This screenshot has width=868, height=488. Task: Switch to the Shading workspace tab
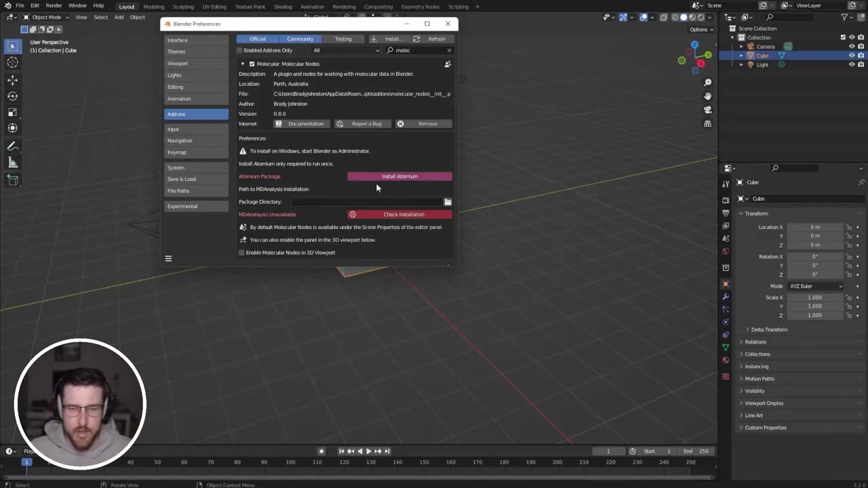pos(283,7)
